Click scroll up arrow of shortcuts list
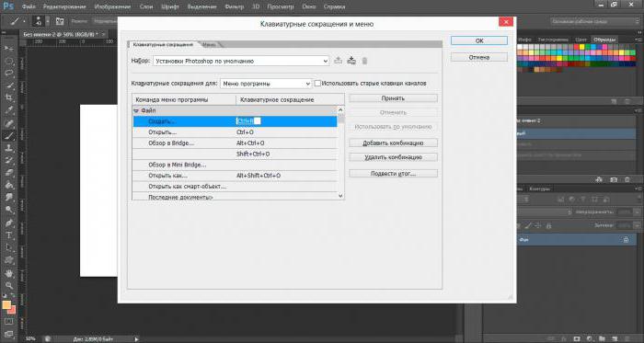Screen dimensions: 644x343 tap(340, 110)
